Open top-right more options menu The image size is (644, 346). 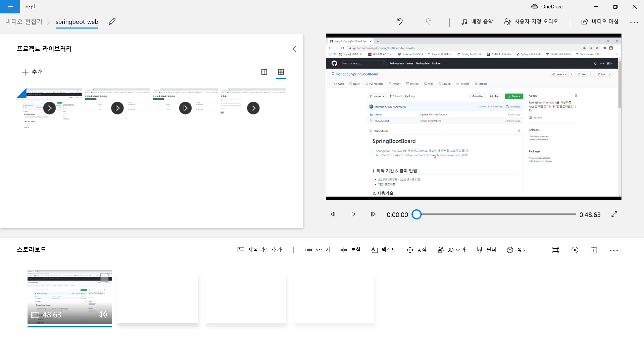point(634,22)
